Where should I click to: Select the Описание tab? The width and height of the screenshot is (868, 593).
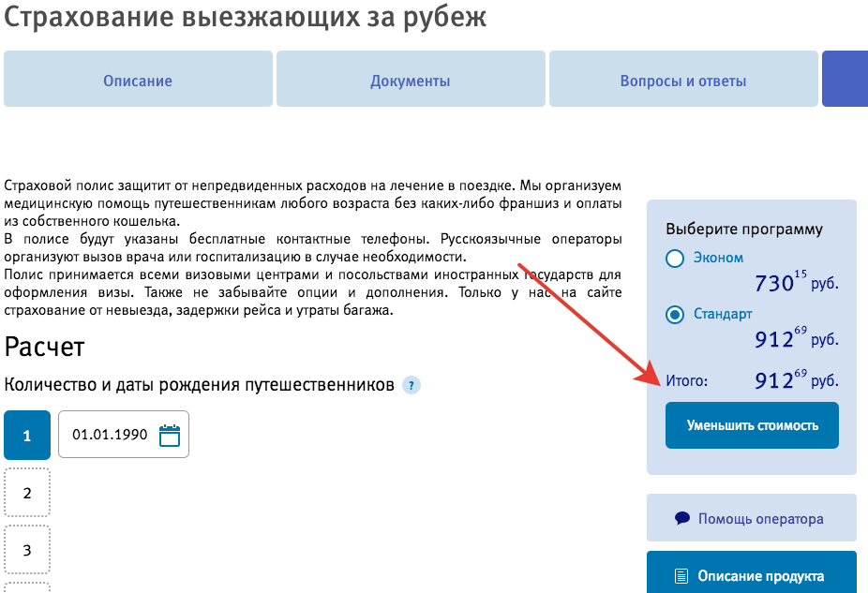[138, 79]
